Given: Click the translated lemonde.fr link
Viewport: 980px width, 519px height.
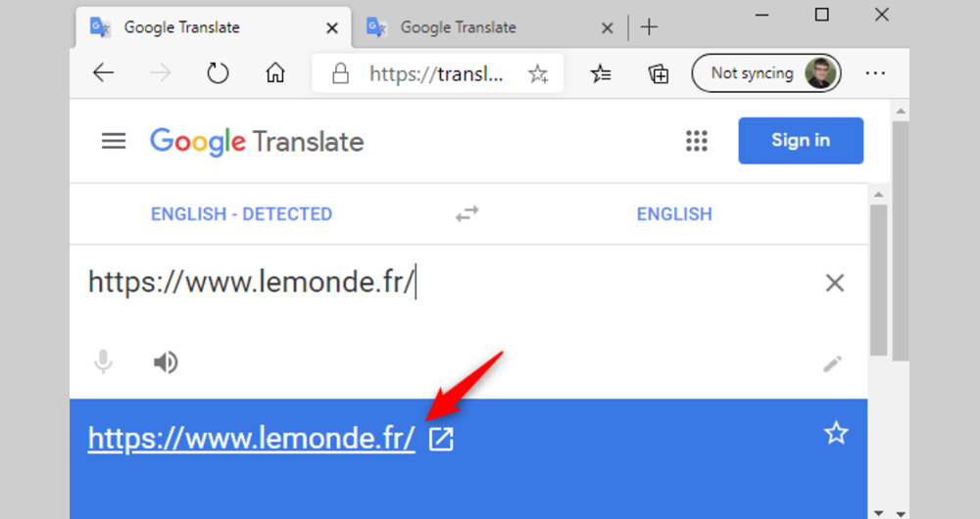Looking at the screenshot, I should coord(252,438).
